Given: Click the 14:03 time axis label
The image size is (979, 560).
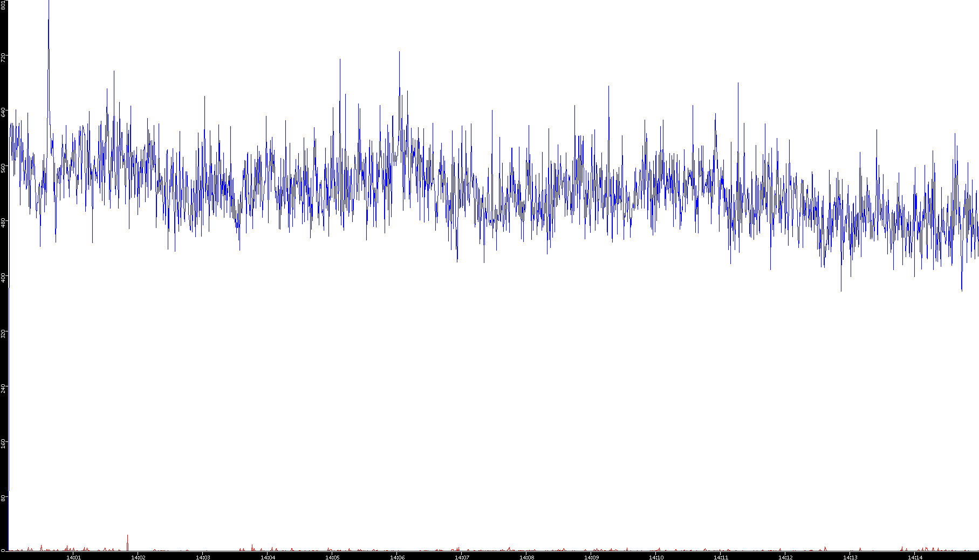Looking at the screenshot, I should click(203, 557).
